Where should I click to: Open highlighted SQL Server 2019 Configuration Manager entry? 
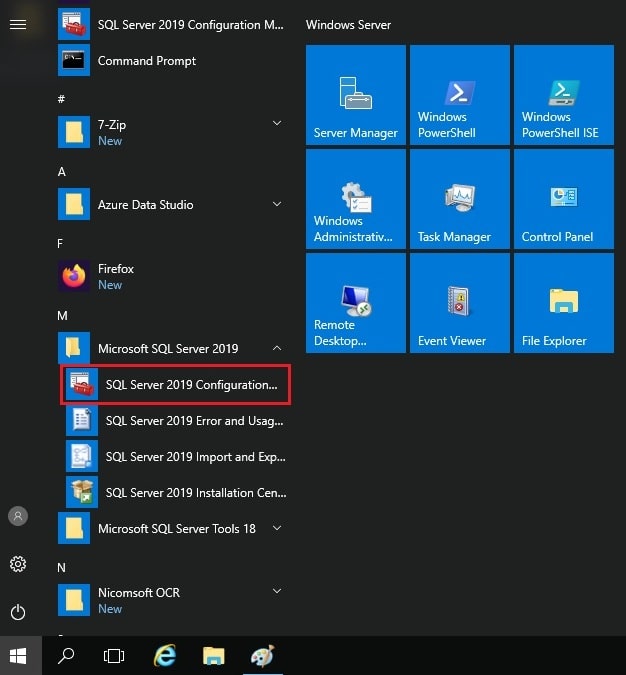click(176, 384)
